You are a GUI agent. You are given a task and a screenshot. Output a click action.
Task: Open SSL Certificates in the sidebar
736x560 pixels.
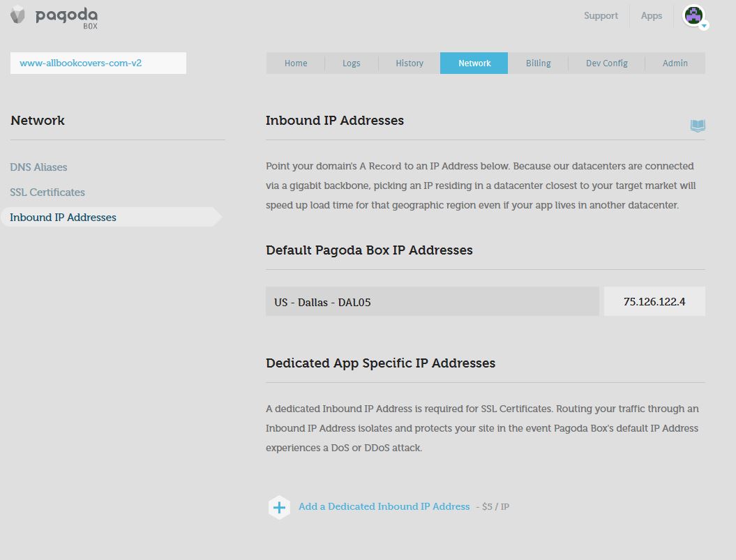tap(47, 192)
